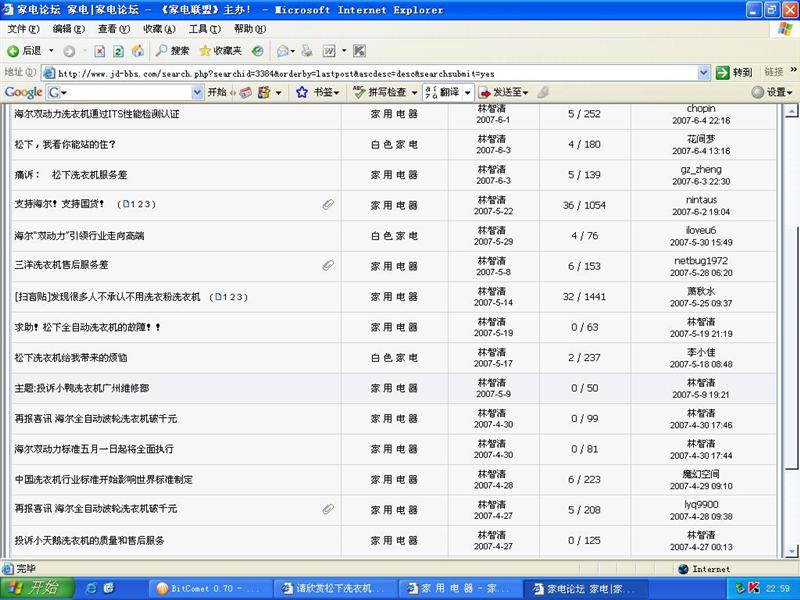Image resolution: width=800 pixels, height=600 pixels.
Task: Open thread 松下洗衣机给我带来的烦恼
Action: [x=70, y=357]
